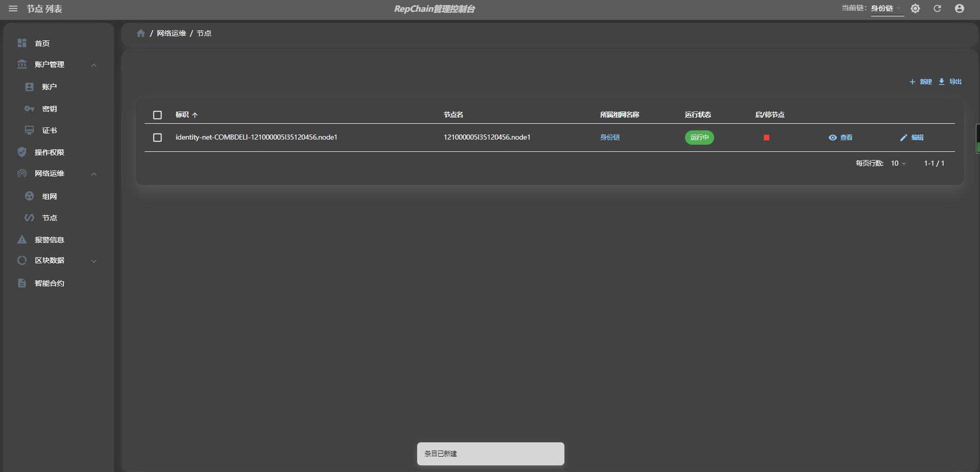Click the 导出 export button
This screenshot has width=980, height=472.
[x=950, y=82]
